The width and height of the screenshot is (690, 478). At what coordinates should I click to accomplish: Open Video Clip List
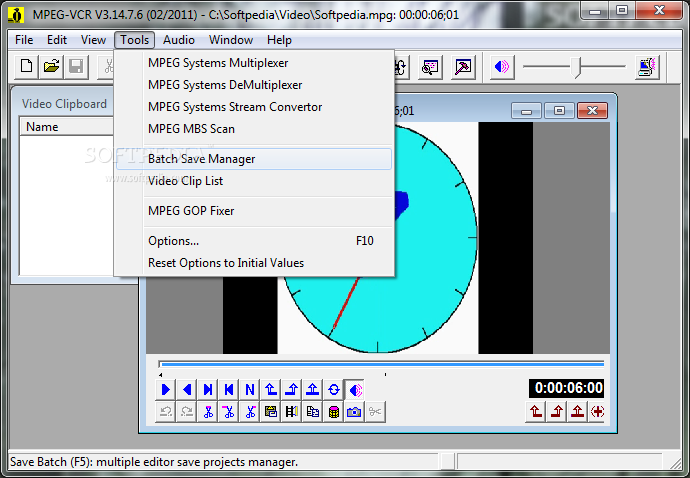[254, 181]
